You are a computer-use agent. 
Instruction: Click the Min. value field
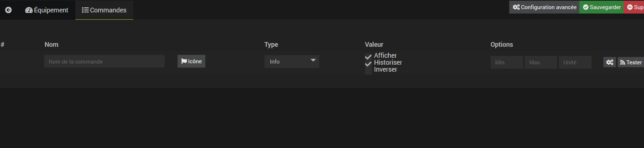click(507, 62)
